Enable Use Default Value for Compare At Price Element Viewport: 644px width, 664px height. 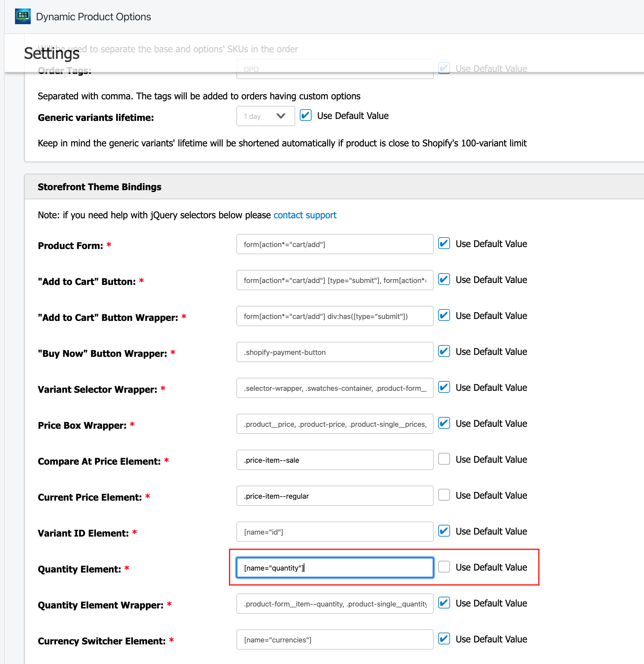(444, 459)
